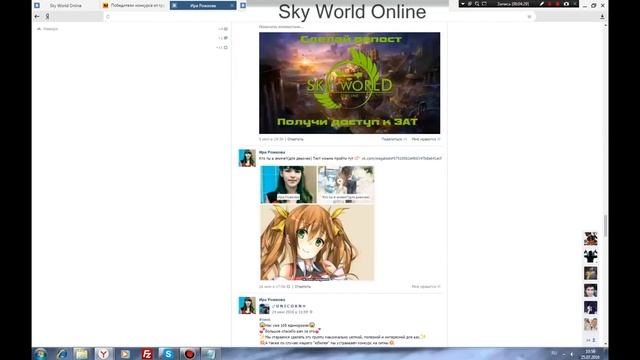
Task: Click the volume speaker tray icon
Action: pyautogui.click(x=572, y=354)
